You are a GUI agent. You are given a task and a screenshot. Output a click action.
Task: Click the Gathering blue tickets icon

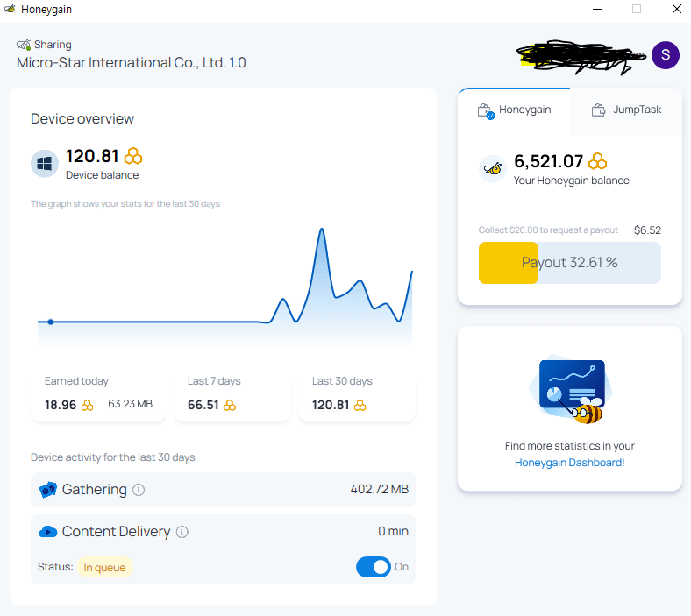(48, 490)
